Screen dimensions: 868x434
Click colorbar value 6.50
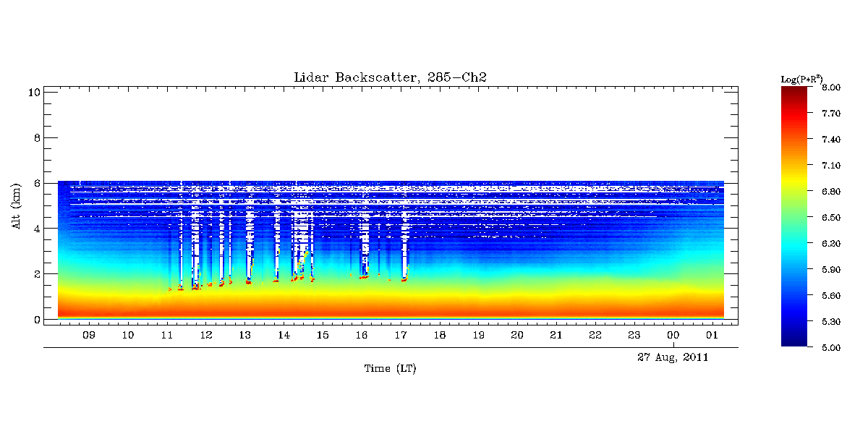[x=830, y=218]
